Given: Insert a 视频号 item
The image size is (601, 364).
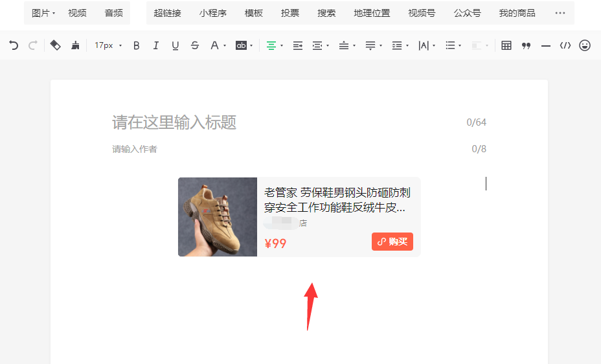Looking at the screenshot, I should (x=422, y=13).
